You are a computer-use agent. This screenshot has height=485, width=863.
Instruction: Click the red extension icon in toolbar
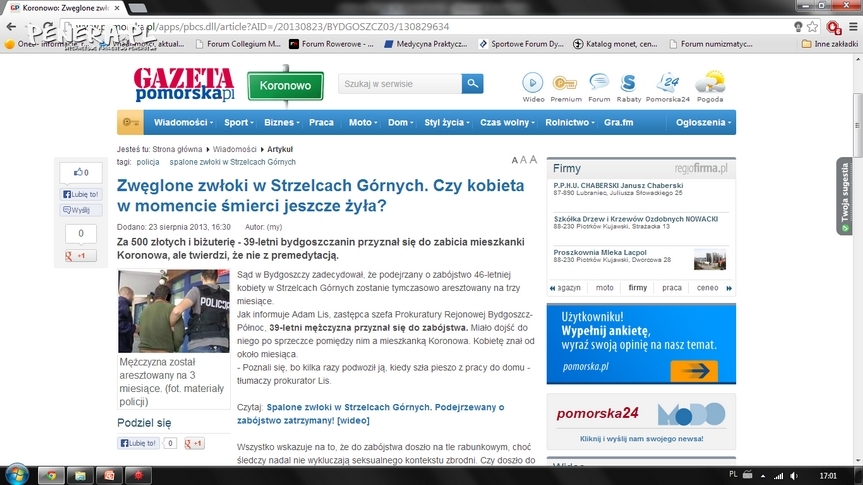pos(834,27)
